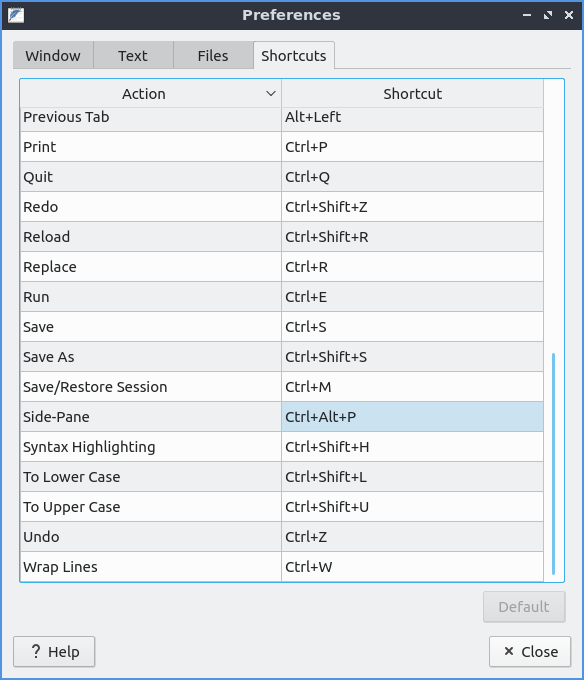Maximize the Preferences window
This screenshot has height=680, width=584.
548,15
